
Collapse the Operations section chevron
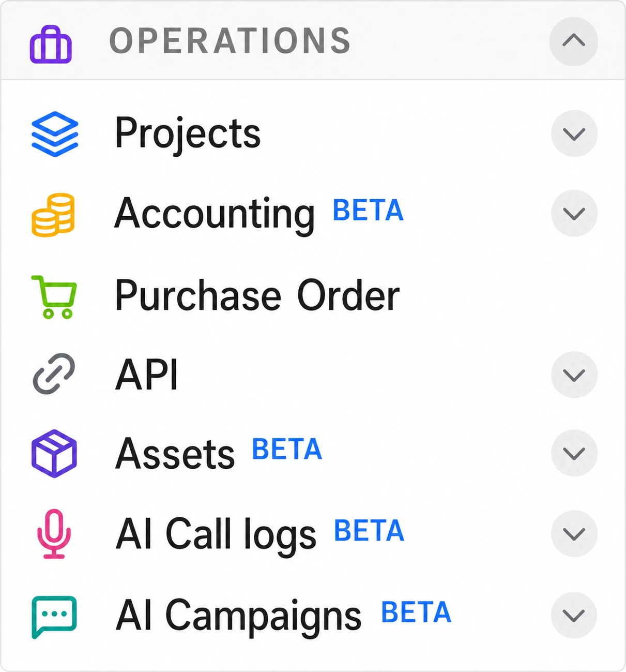pyautogui.click(x=573, y=41)
